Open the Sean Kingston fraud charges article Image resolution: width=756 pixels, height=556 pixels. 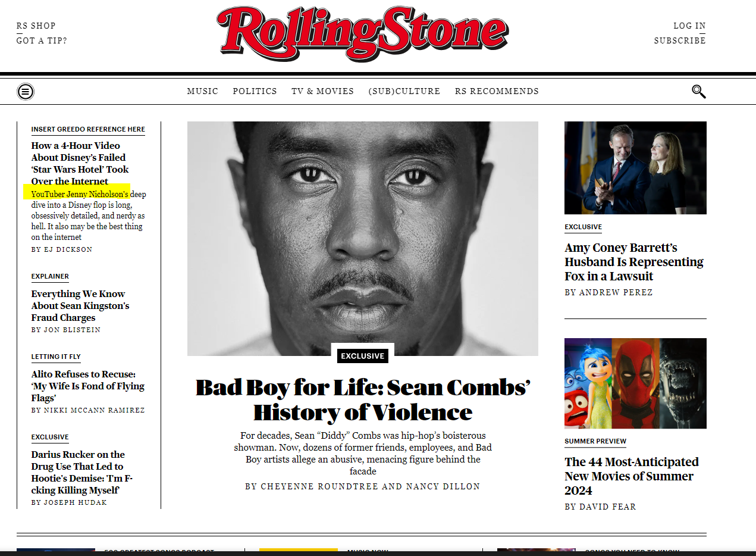pos(80,305)
